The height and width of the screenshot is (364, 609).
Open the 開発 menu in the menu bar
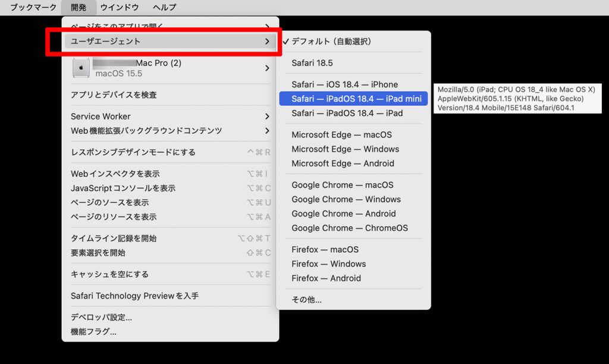(79, 7)
